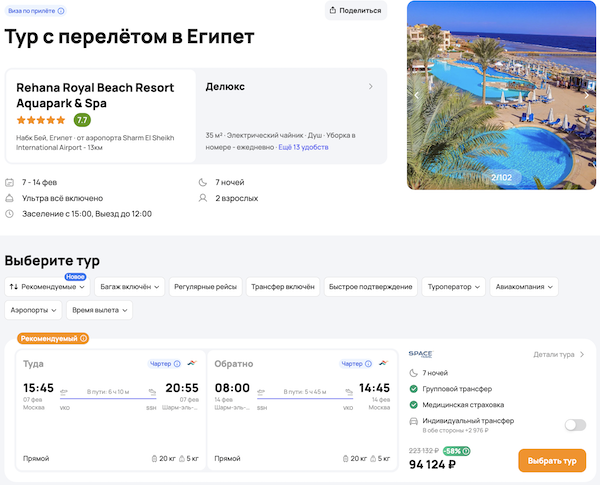Click the info icon next to 'Рекомендуемый' badge
Image resolution: width=600 pixels, height=485 pixels.
(x=84, y=339)
